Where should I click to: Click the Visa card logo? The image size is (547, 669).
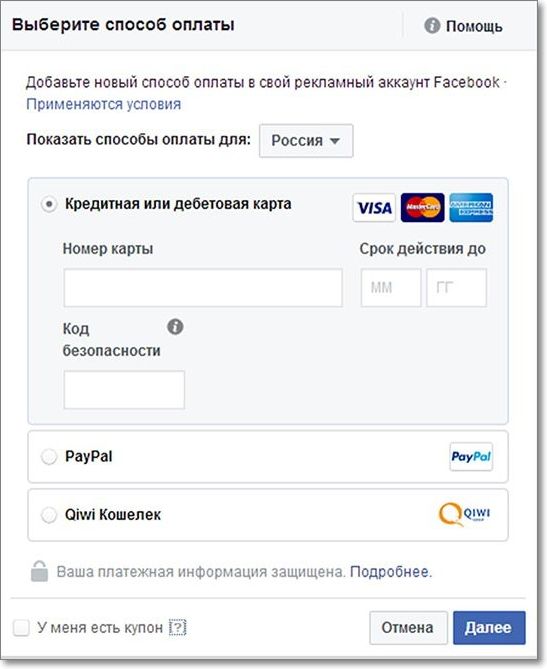[x=374, y=208]
